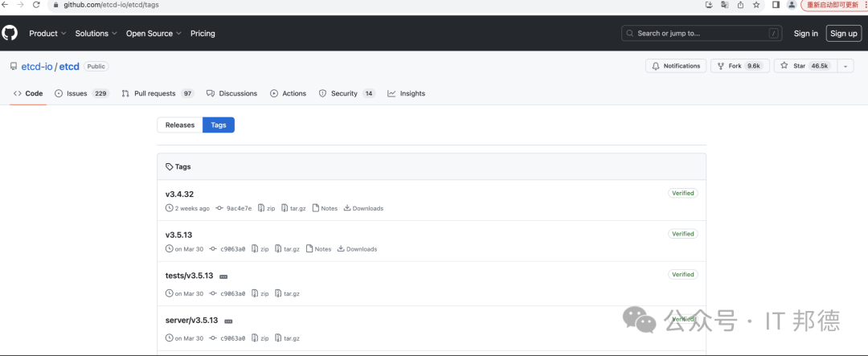The width and height of the screenshot is (868, 356).
Task: Open the v3.4.32 tag
Action: coord(179,194)
